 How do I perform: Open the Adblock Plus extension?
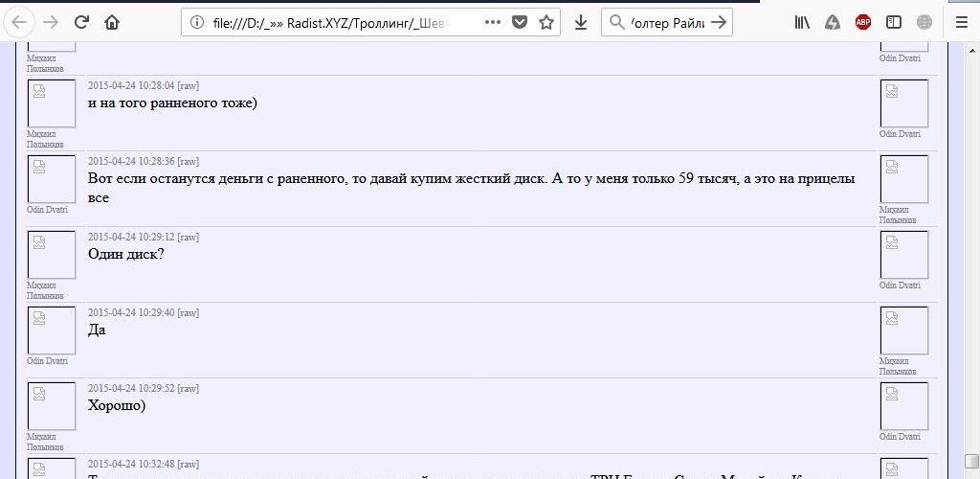point(862,22)
